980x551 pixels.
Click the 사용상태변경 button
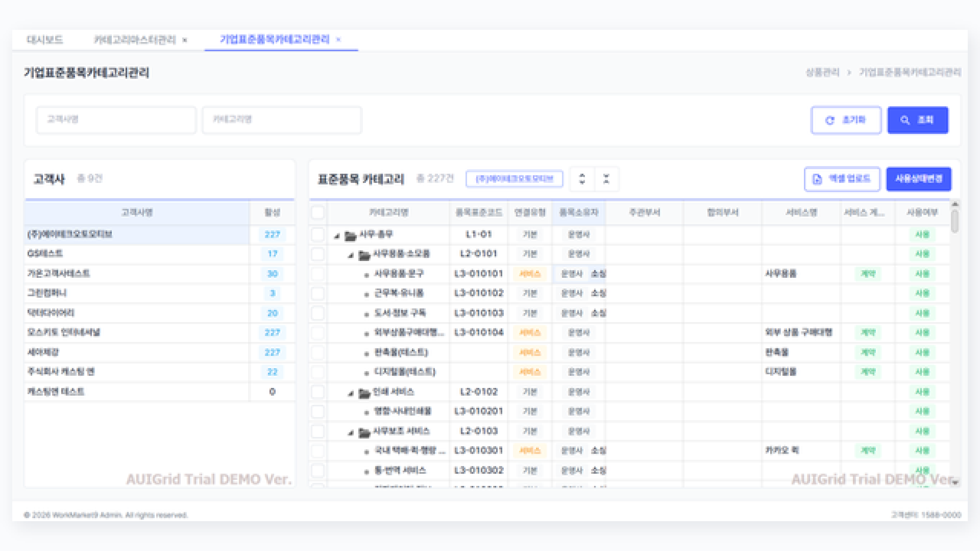point(918,179)
